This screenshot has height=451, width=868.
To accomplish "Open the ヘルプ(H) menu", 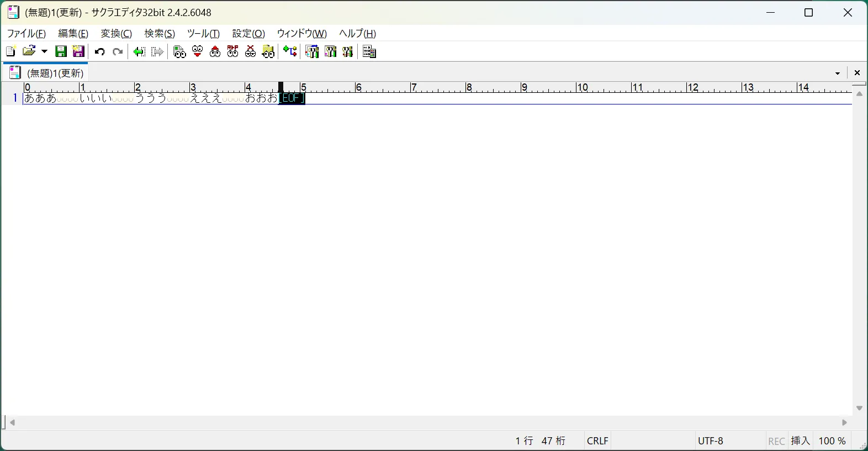I will pos(358,33).
